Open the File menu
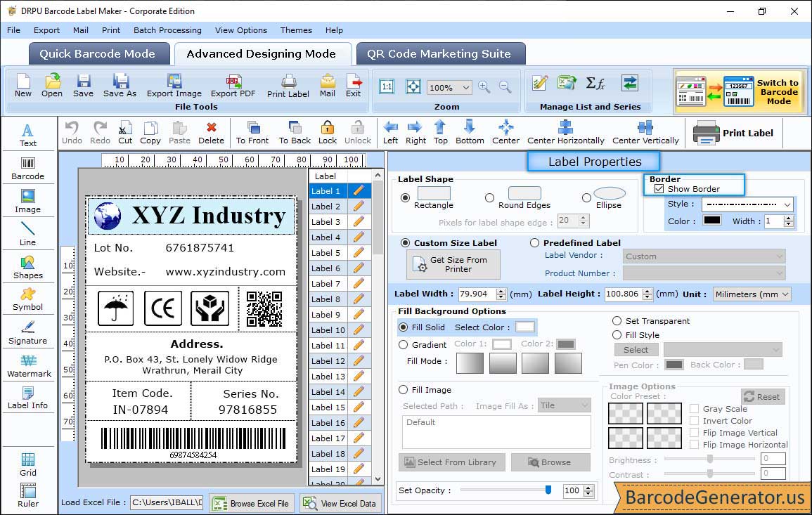 click(13, 30)
